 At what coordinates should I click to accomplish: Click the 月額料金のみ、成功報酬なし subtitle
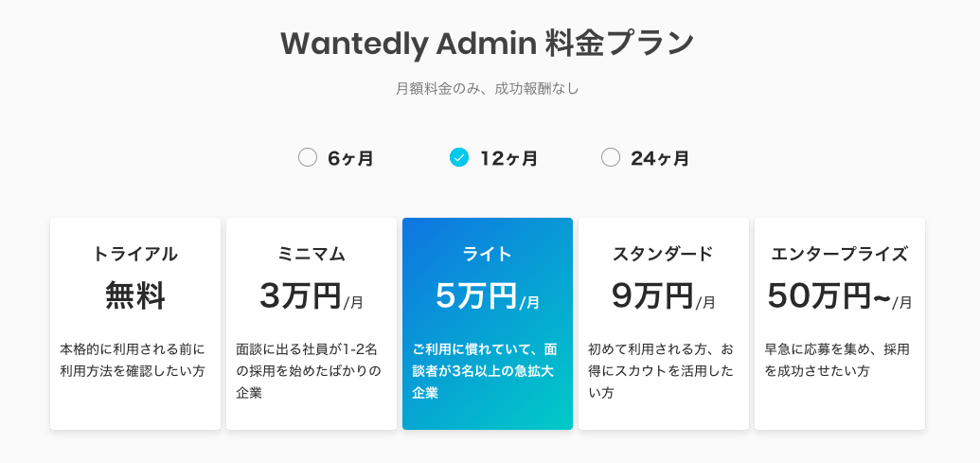[488, 89]
